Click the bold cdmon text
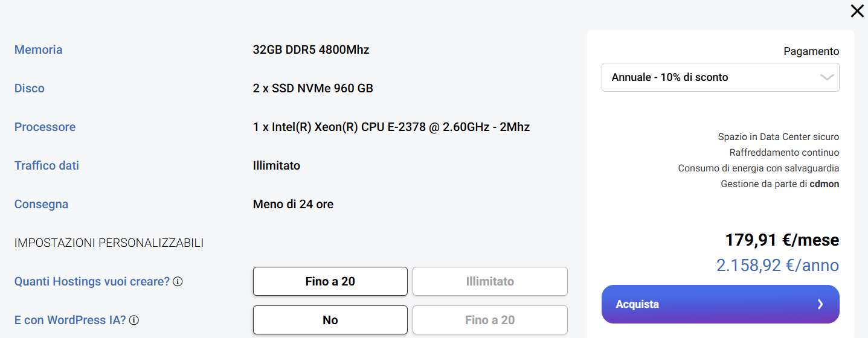 click(x=824, y=183)
